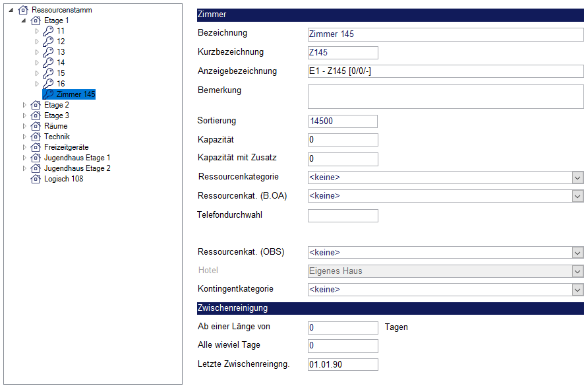This screenshot has width=588, height=388.
Task: Click the house icon for Etage 2
Action: pyautogui.click(x=36, y=105)
